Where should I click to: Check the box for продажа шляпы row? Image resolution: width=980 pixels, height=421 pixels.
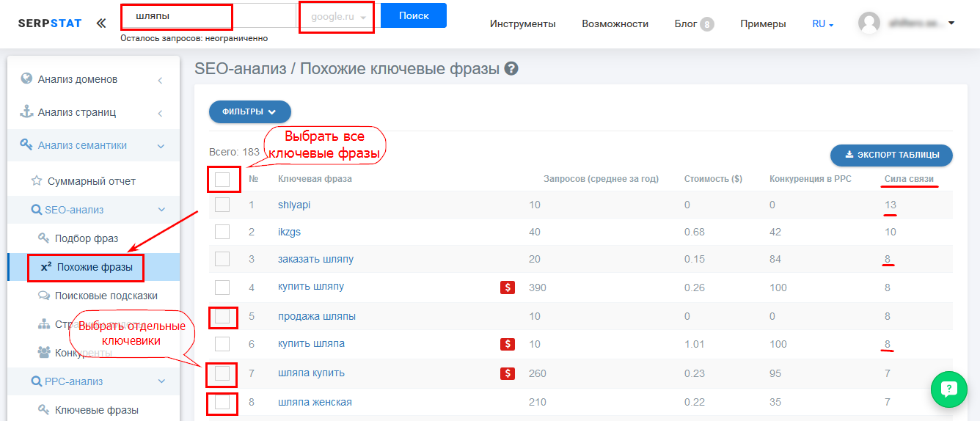click(222, 316)
